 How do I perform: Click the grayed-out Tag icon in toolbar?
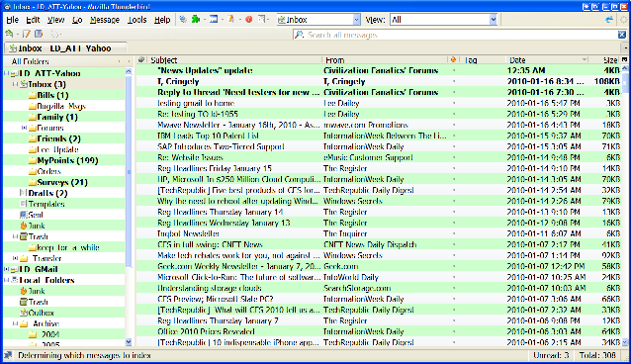[54, 35]
